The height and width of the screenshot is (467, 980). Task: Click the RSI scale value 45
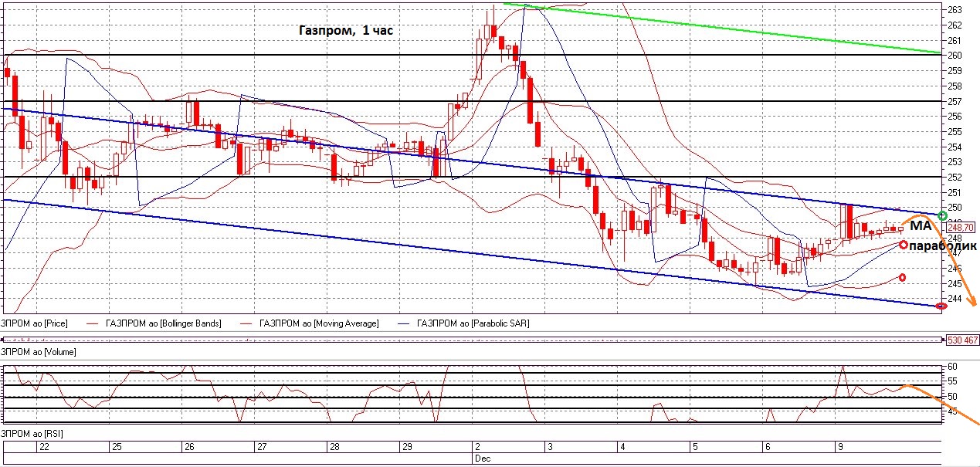[x=951, y=411]
